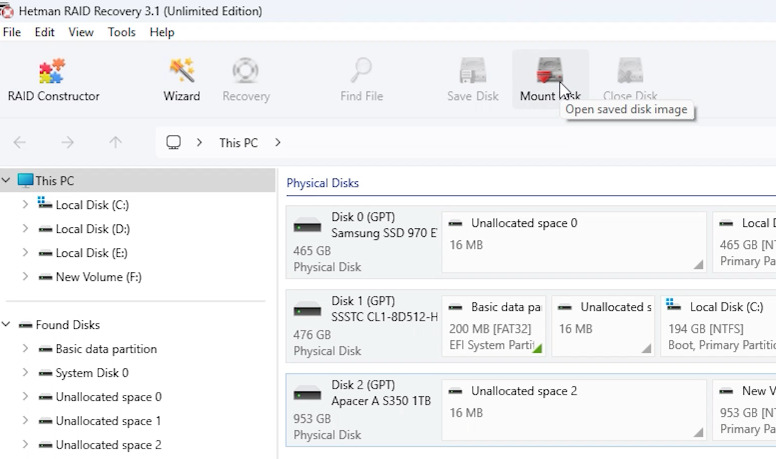The height and width of the screenshot is (459, 776).
Task: Click the computer icon in address bar
Action: tap(173, 143)
